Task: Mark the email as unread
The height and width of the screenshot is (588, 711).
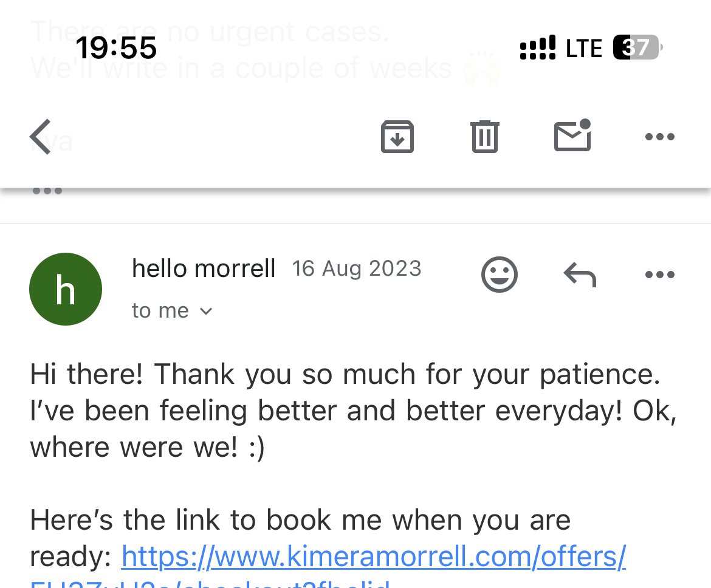Action: (572, 135)
